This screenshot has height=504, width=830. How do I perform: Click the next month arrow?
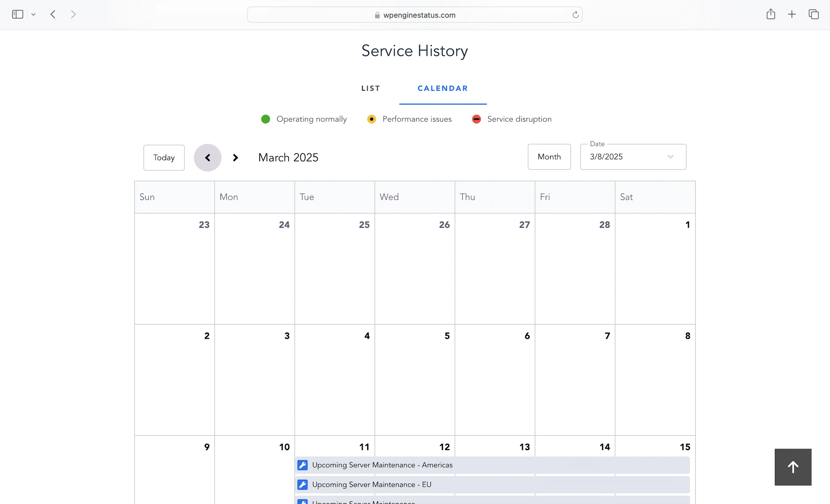click(x=235, y=158)
